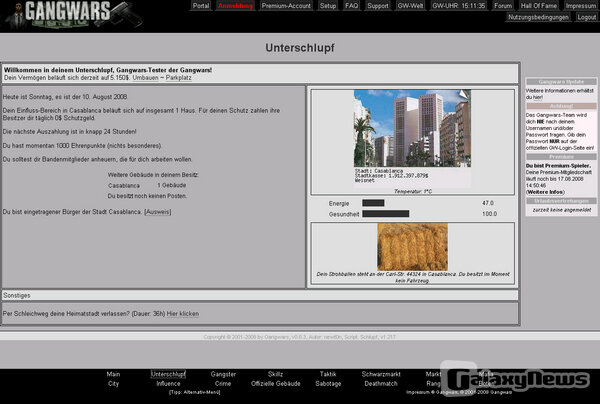Open Main in the bottom navigation
The width and height of the screenshot is (600, 404).
(113, 374)
